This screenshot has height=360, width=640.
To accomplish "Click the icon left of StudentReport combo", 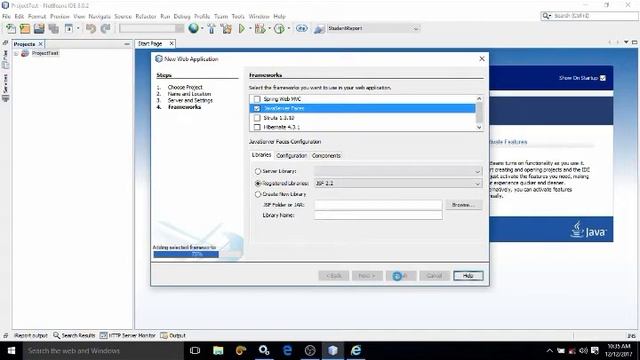I will pos(319,29).
